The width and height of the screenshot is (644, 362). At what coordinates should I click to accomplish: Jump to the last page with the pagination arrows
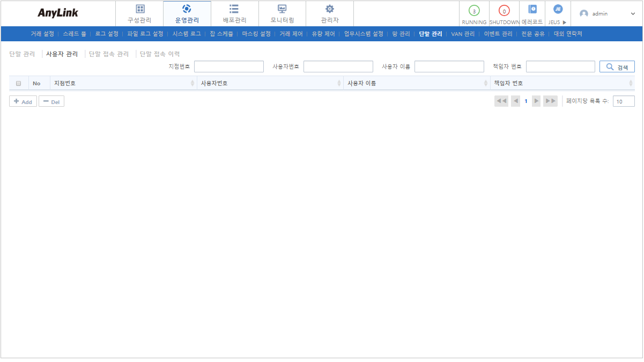(550, 101)
